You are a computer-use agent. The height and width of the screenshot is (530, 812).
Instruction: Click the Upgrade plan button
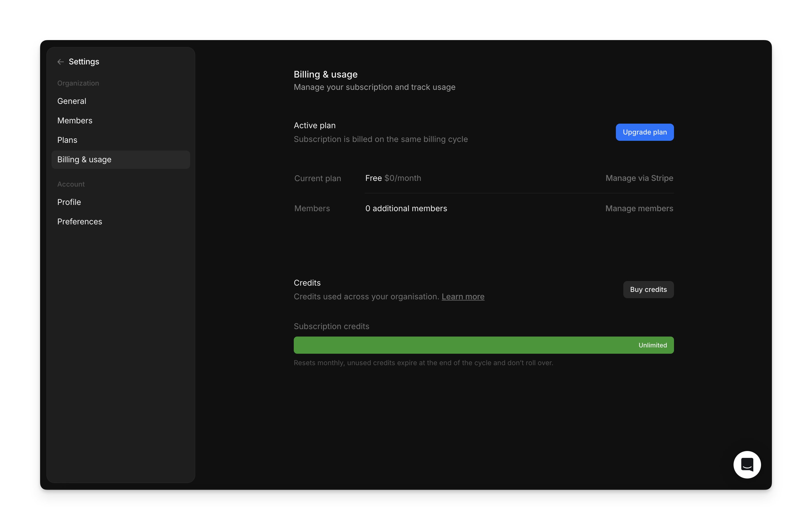(645, 132)
